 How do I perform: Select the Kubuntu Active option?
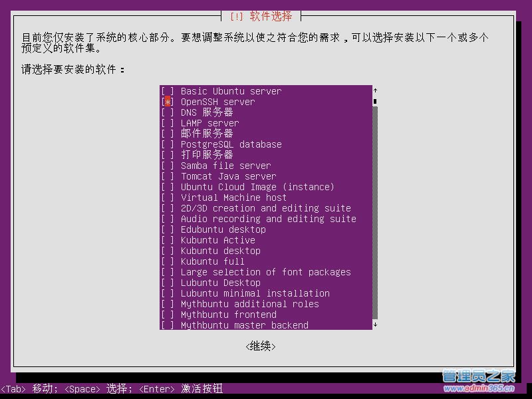[168, 240]
